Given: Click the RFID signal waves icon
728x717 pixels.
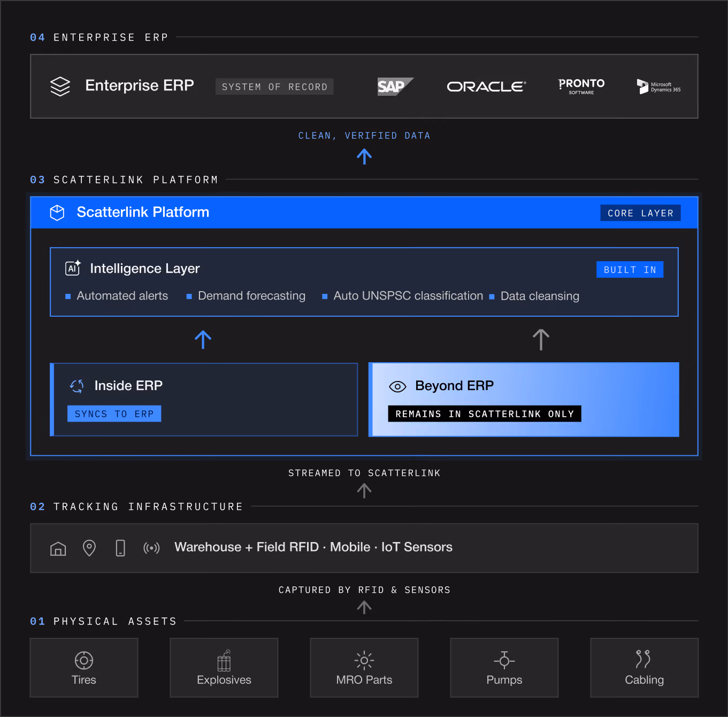Looking at the screenshot, I should (x=151, y=548).
